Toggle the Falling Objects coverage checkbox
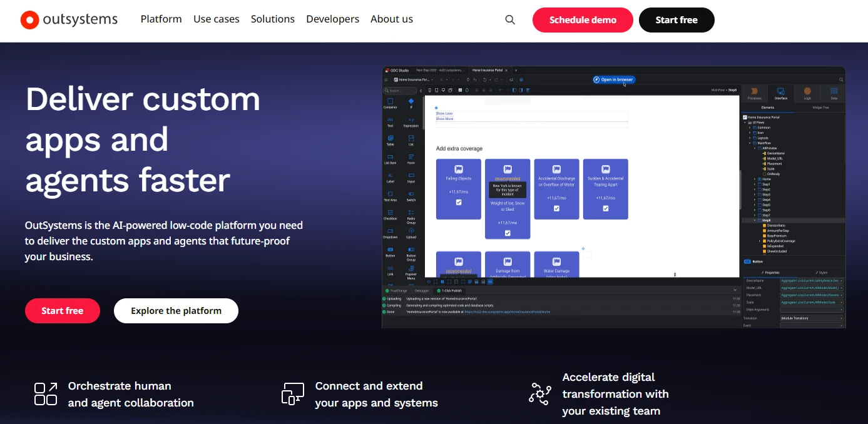The image size is (868, 424). pyautogui.click(x=459, y=202)
